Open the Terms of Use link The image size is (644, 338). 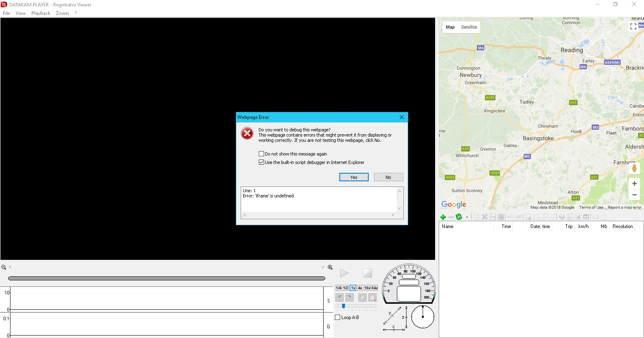tap(591, 207)
